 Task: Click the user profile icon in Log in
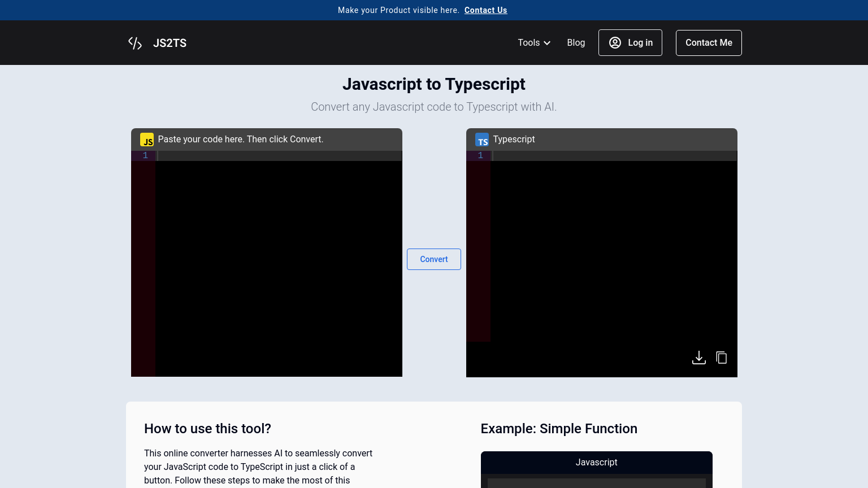(x=615, y=43)
